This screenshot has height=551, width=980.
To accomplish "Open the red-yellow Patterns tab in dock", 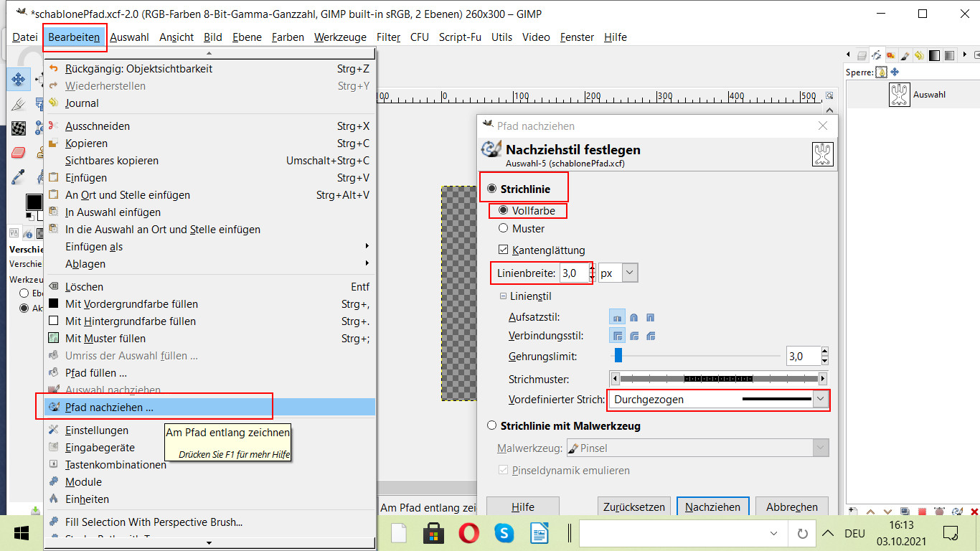I will coord(891,55).
